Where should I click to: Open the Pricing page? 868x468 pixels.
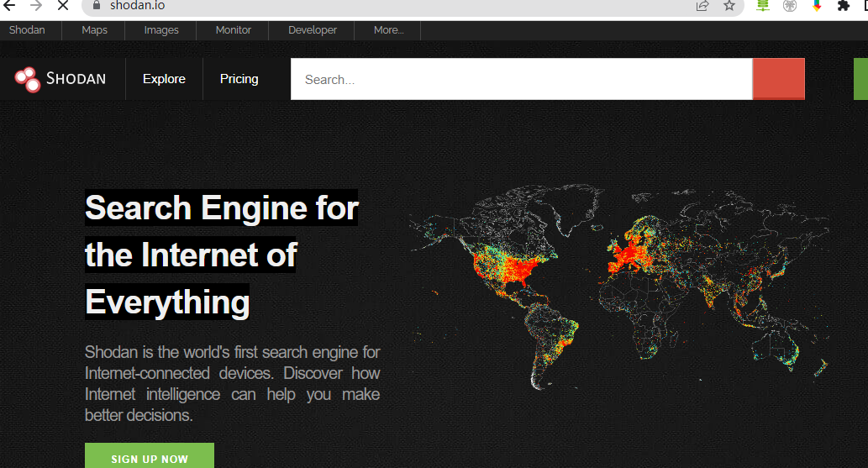[239, 79]
